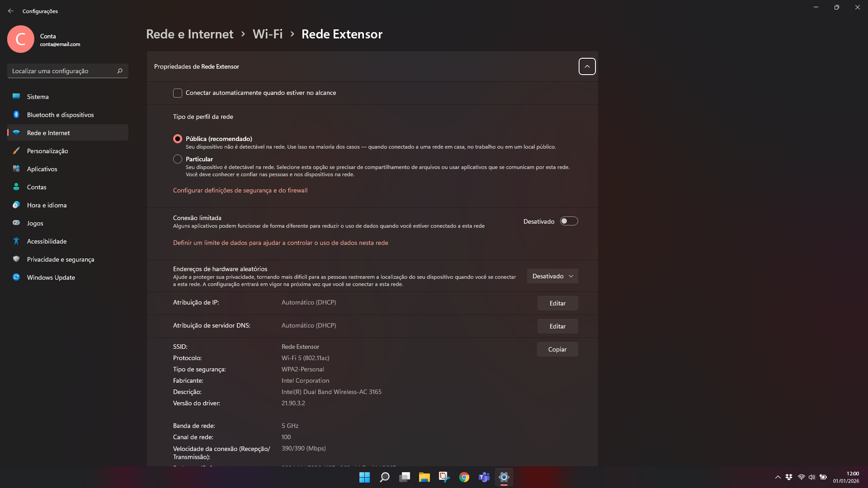Select the Particular network profile
The height and width of the screenshot is (488, 868).
(x=178, y=159)
